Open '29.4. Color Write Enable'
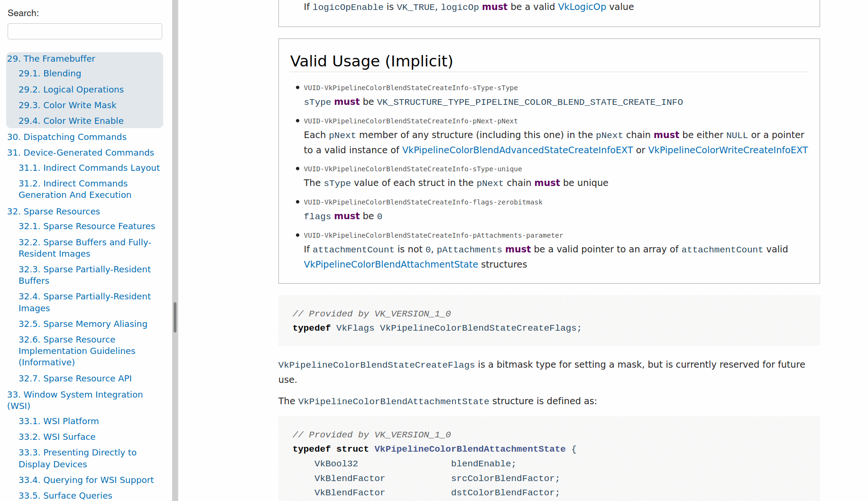Viewport: 868px width, 501px height. 71,121
